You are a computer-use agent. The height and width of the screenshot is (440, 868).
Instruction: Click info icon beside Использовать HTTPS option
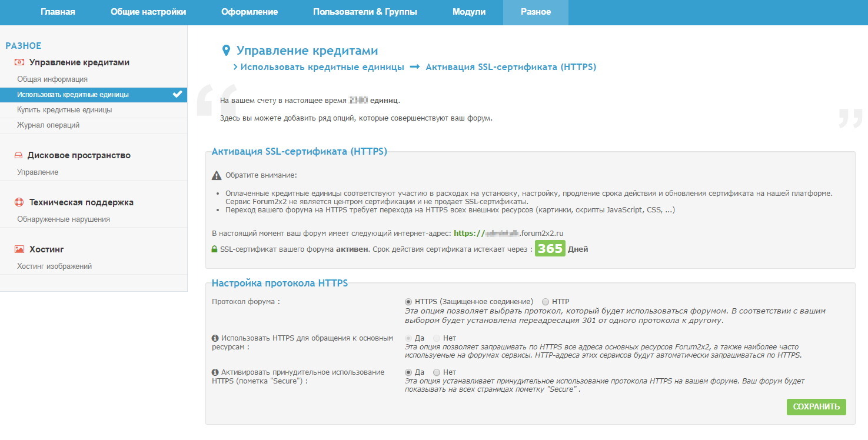pos(215,338)
